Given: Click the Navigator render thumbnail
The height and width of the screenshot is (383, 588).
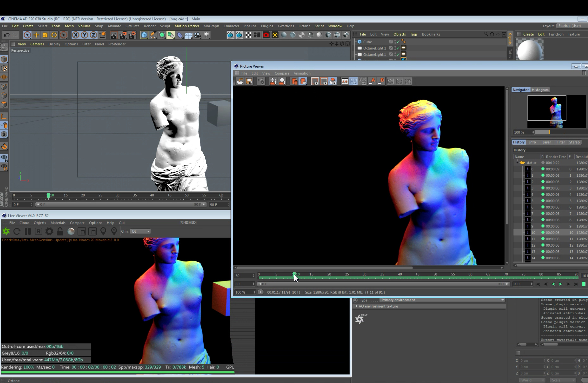Looking at the screenshot, I should click(547, 108).
